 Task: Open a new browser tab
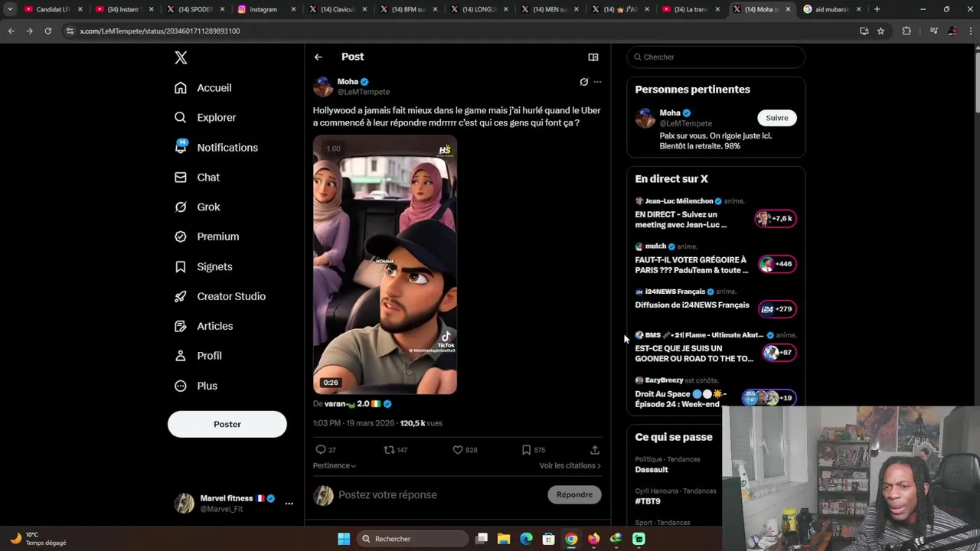tap(877, 9)
